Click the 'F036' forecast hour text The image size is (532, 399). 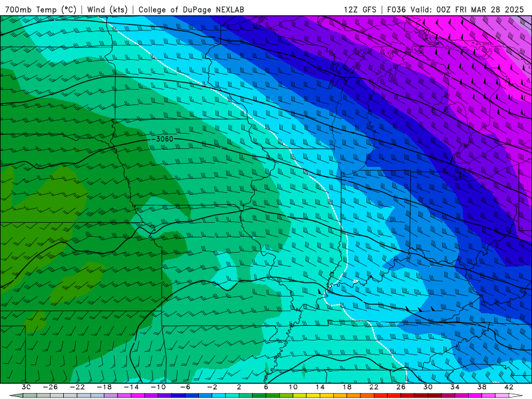(x=396, y=9)
